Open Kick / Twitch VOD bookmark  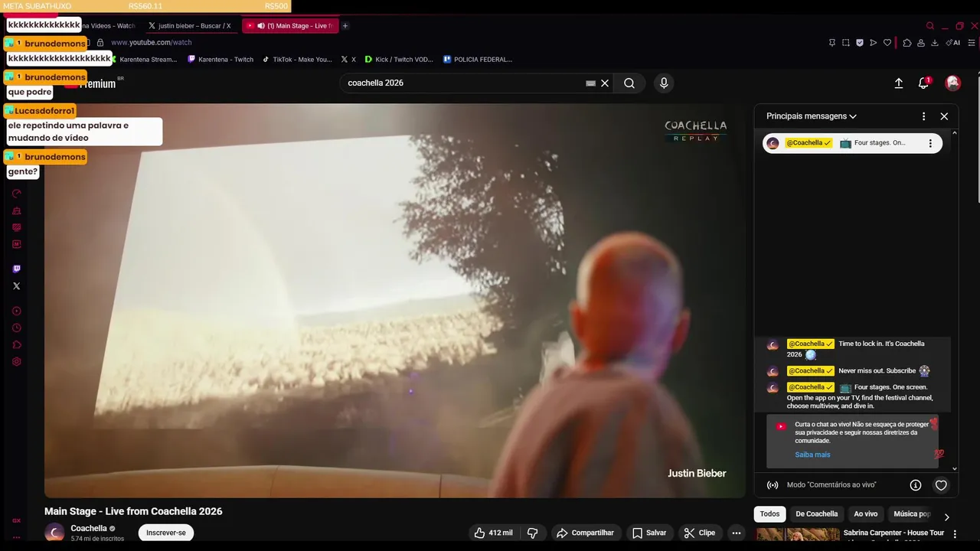point(399,59)
